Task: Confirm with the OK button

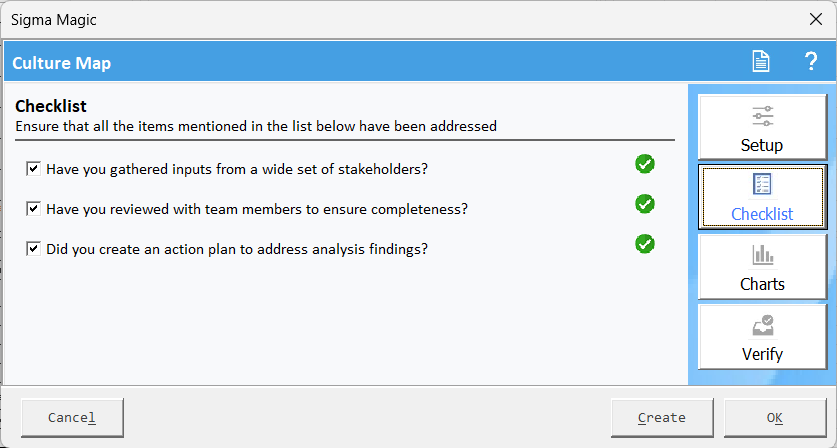Action: (775, 418)
